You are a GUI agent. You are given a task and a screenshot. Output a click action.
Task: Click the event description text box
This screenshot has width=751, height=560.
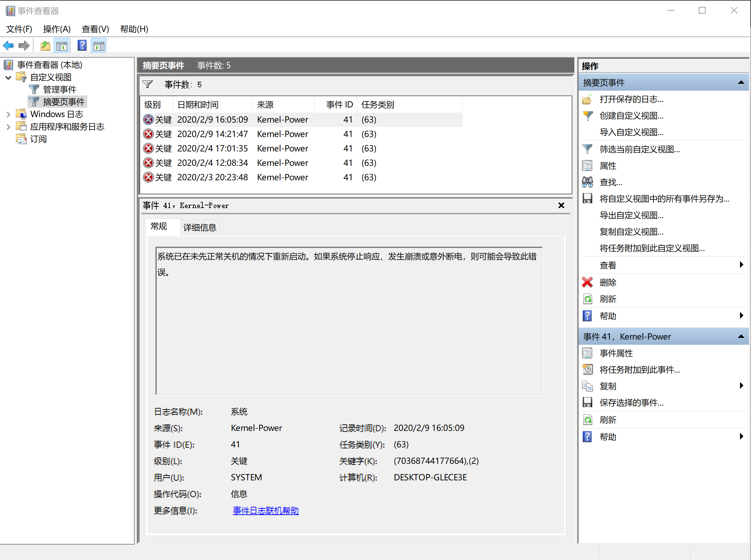(349, 321)
